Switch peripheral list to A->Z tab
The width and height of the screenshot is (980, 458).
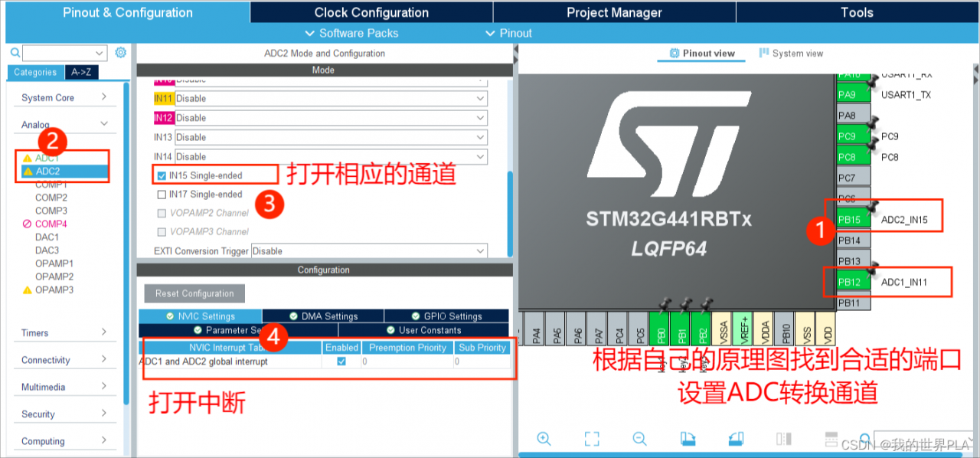point(81,72)
